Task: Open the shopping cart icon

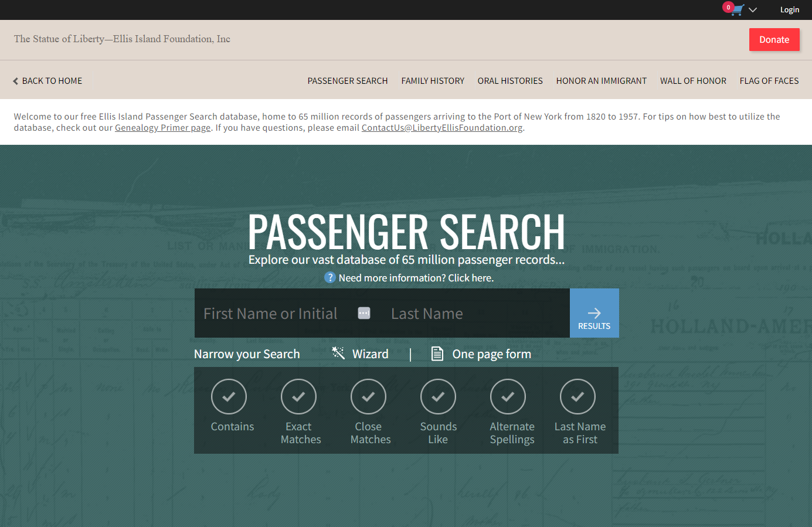Action: coord(737,10)
